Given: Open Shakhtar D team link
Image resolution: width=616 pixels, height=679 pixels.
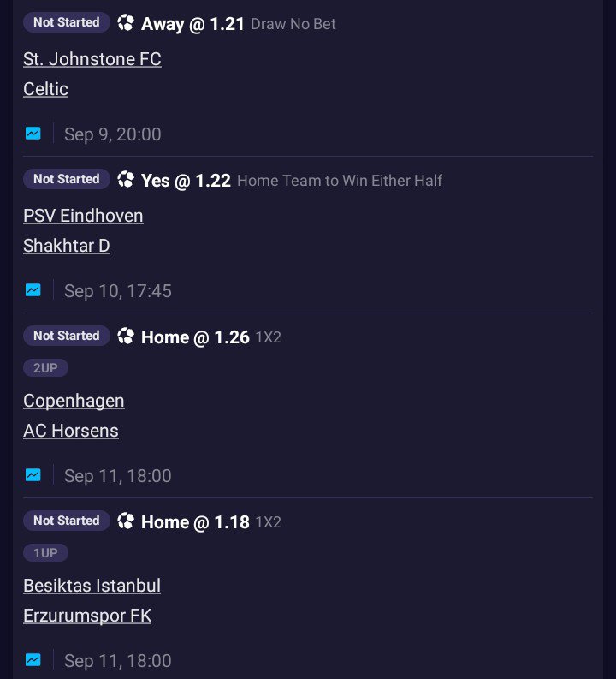Looking at the screenshot, I should tap(67, 246).
